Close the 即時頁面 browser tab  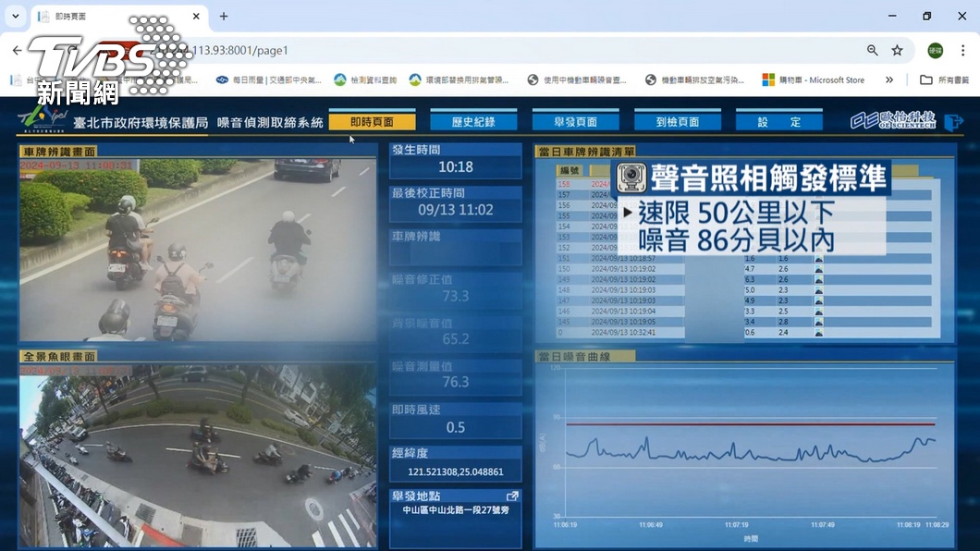tap(196, 17)
